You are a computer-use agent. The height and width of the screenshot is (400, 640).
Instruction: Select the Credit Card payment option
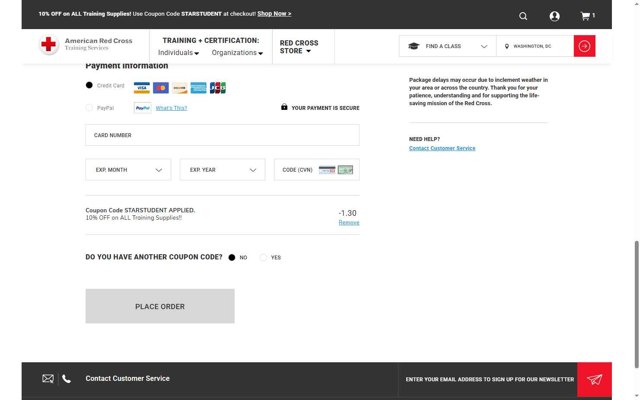point(89,86)
